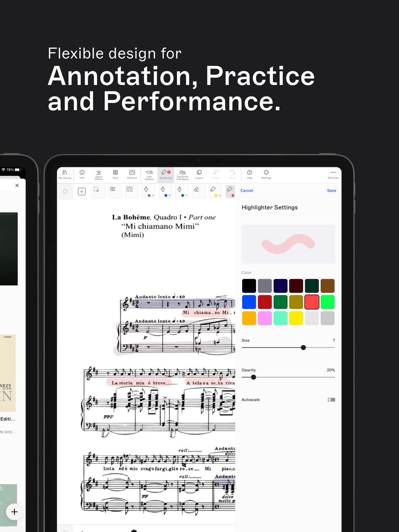Pick the blue color swatch

(249, 302)
